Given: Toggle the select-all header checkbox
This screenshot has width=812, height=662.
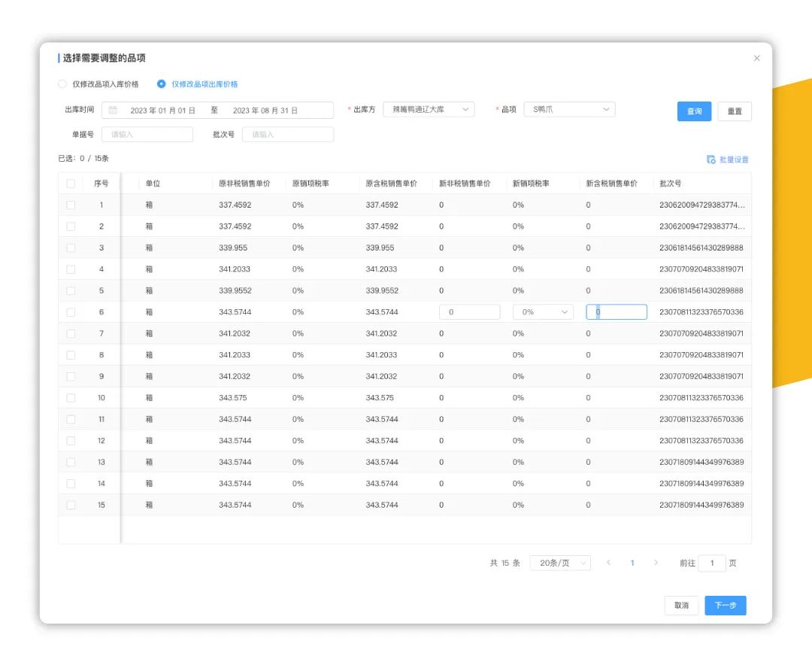Looking at the screenshot, I should [x=71, y=184].
